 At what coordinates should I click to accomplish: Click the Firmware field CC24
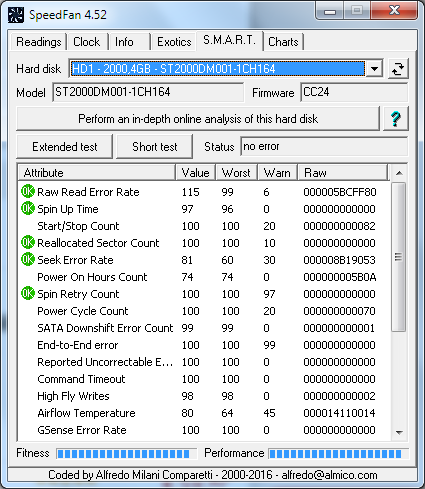(x=354, y=92)
